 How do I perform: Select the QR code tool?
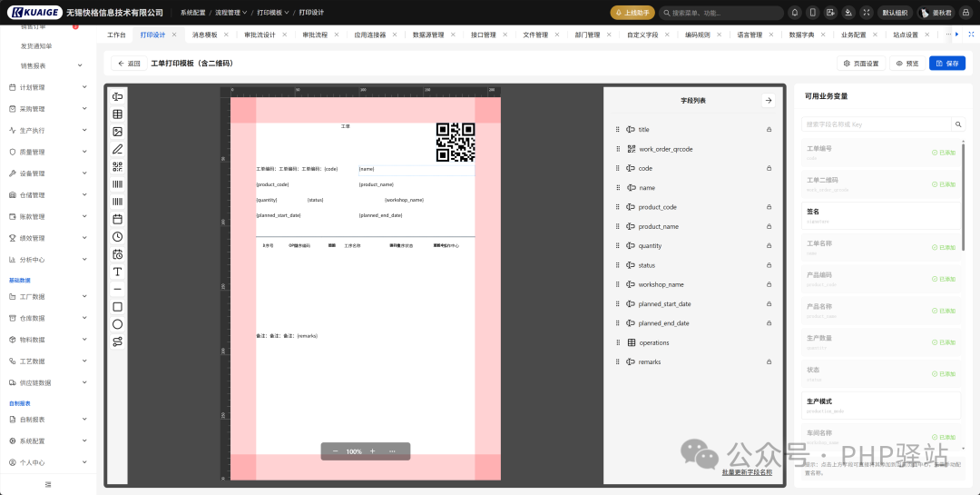[117, 167]
